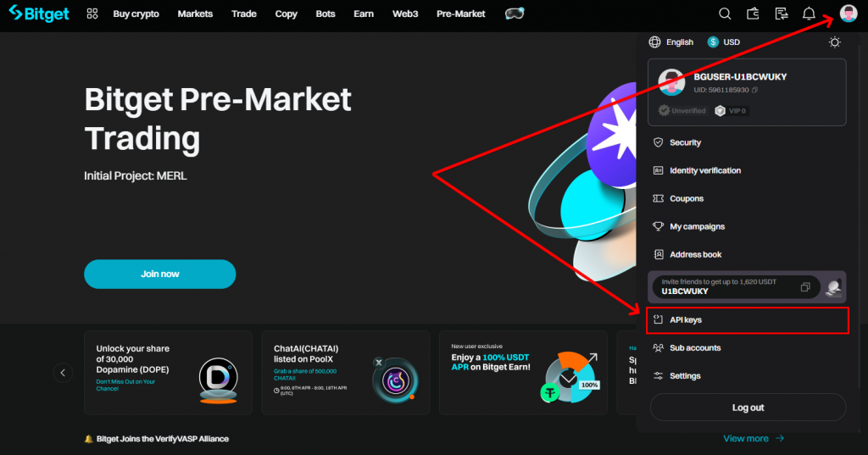Copy the referral code U1BCWUKY
868x455 pixels.
[x=805, y=286]
